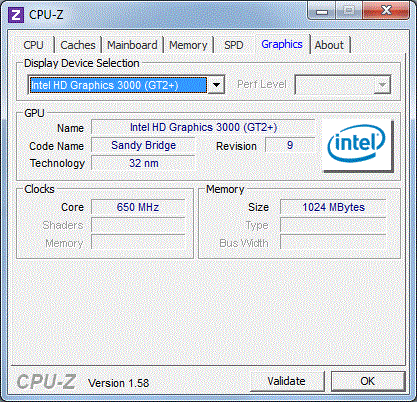Select the Graphics tab
The image size is (419, 402).
point(282,44)
